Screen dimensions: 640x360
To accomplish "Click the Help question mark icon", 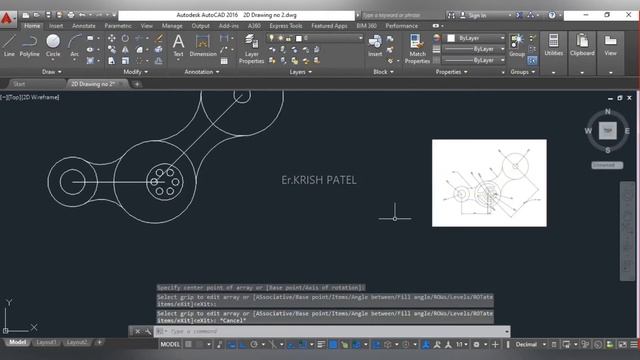I will (552, 15).
